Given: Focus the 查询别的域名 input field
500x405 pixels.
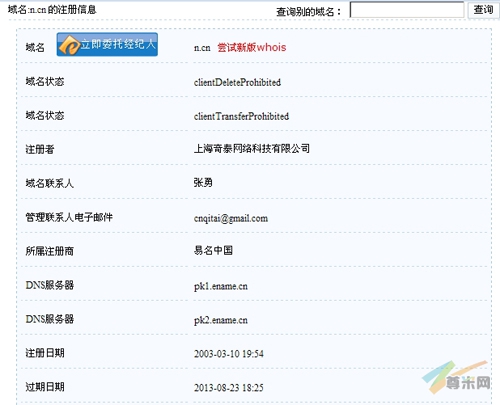Looking at the screenshot, I should point(407,10).
